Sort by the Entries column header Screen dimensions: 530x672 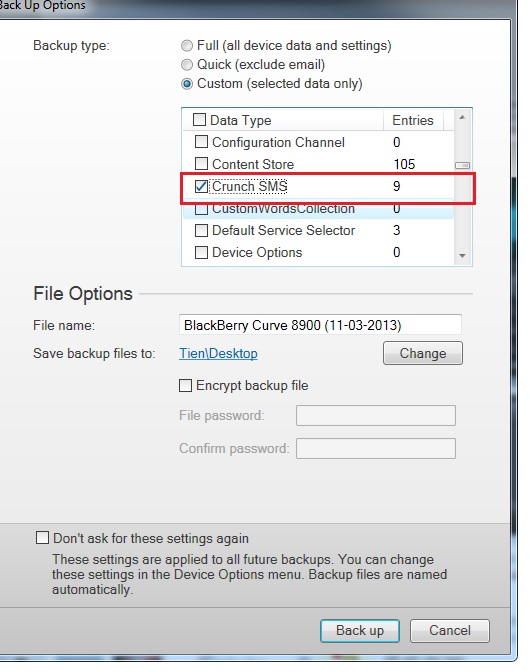point(413,120)
